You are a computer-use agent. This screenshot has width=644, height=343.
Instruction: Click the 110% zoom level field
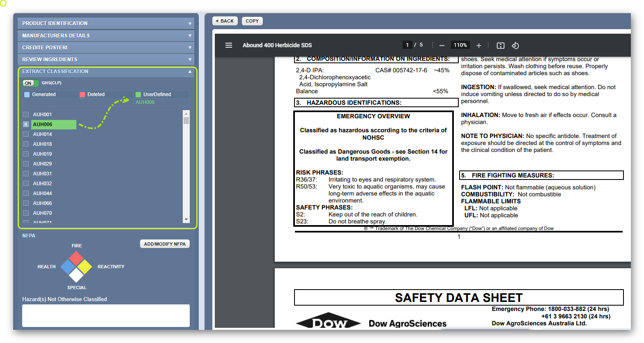click(460, 45)
